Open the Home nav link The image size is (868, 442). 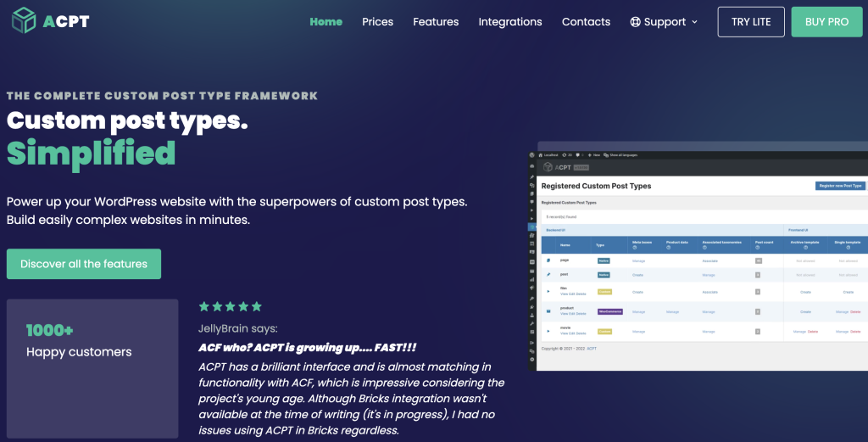(x=326, y=21)
